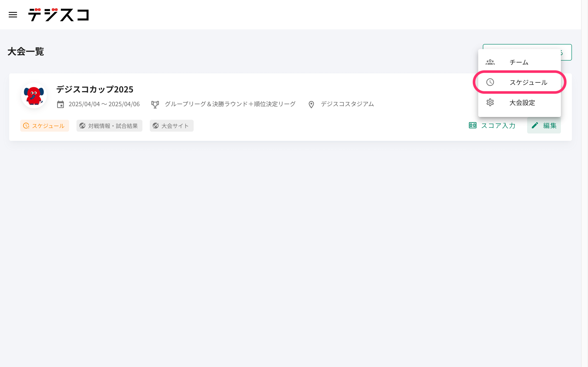Viewport: 588px width, 367px height.
Task: Click the team people icon in menu
Action: point(490,62)
